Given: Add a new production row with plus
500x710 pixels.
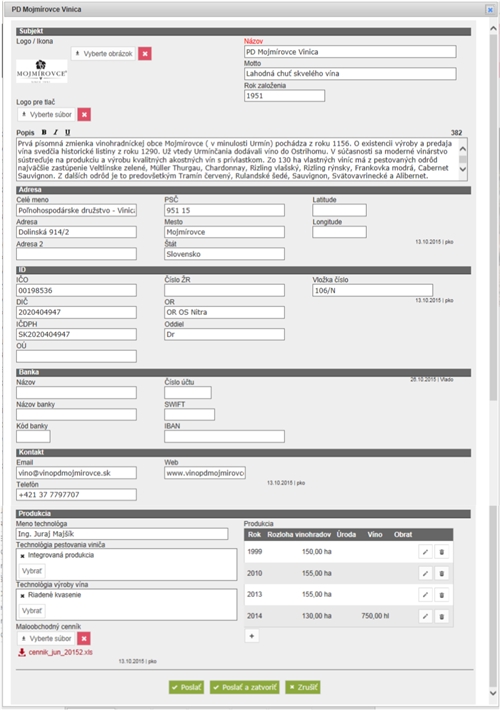Looking at the screenshot, I should pyautogui.click(x=252, y=636).
